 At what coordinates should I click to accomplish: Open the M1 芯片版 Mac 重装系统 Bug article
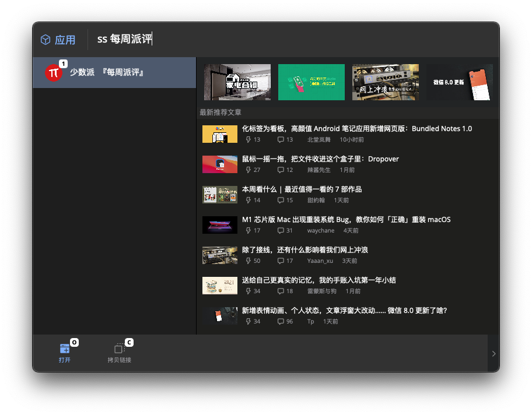click(346, 219)
